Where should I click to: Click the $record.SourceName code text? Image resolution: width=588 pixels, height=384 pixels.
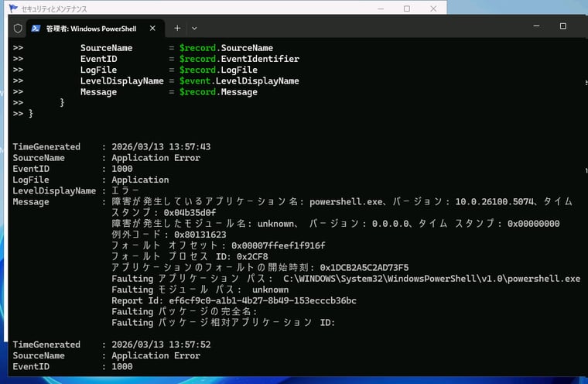(226, 48)
